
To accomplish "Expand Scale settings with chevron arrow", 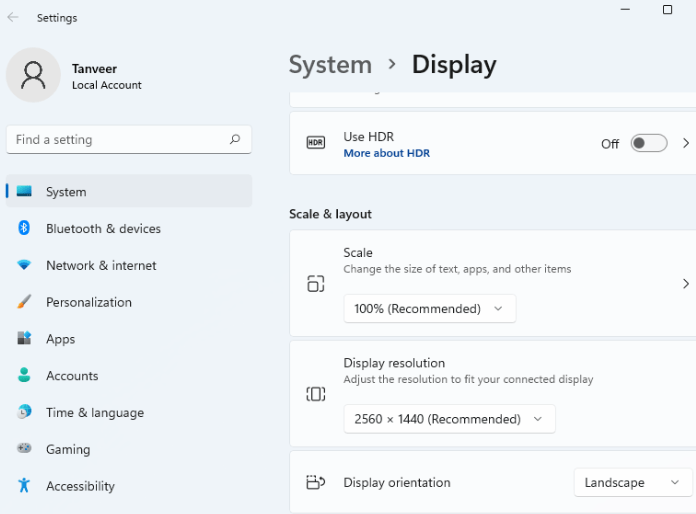I will coord(686,284).
